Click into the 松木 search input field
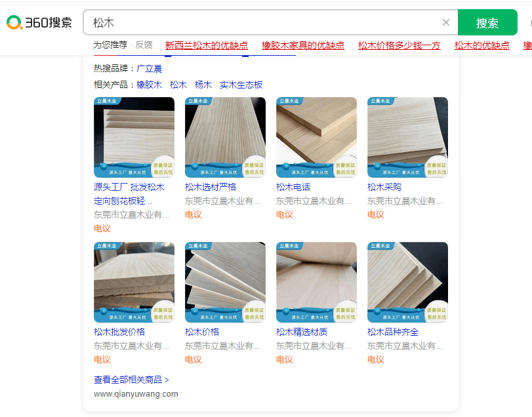Viewport: 532px width, 417px height. point(264,23)
